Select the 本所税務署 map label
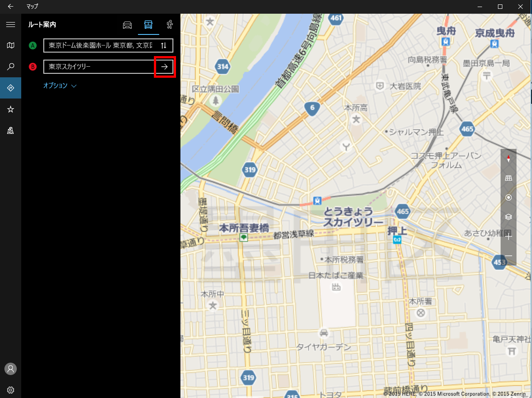Screen dimensions: 532x398 pyautogui.click(x=344, y=259)
